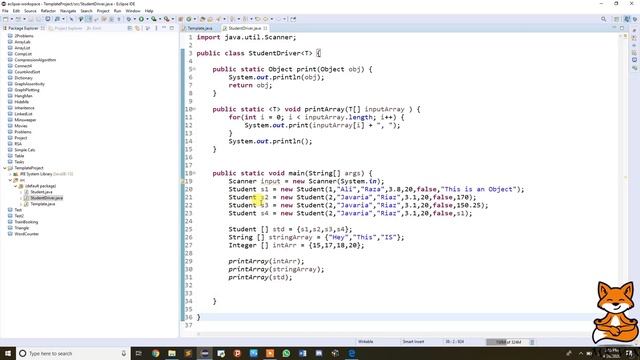The height and width of the screenshot is (360, 640).
Task: Select the TrainBooking project
Action: 26,222
